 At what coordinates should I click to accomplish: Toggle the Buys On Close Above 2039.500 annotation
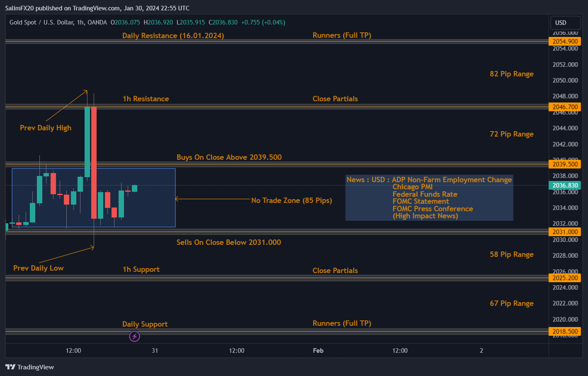[229, 157]
